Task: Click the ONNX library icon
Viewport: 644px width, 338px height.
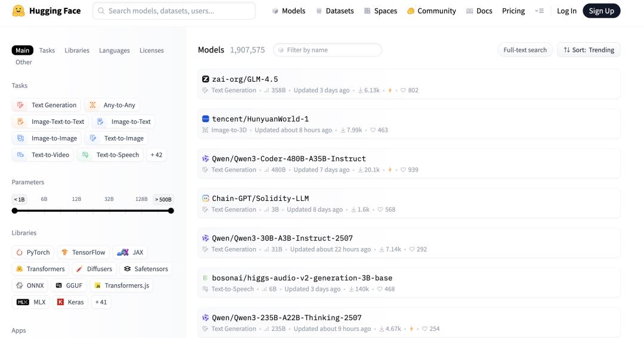Action: click(x=19, y=286)
